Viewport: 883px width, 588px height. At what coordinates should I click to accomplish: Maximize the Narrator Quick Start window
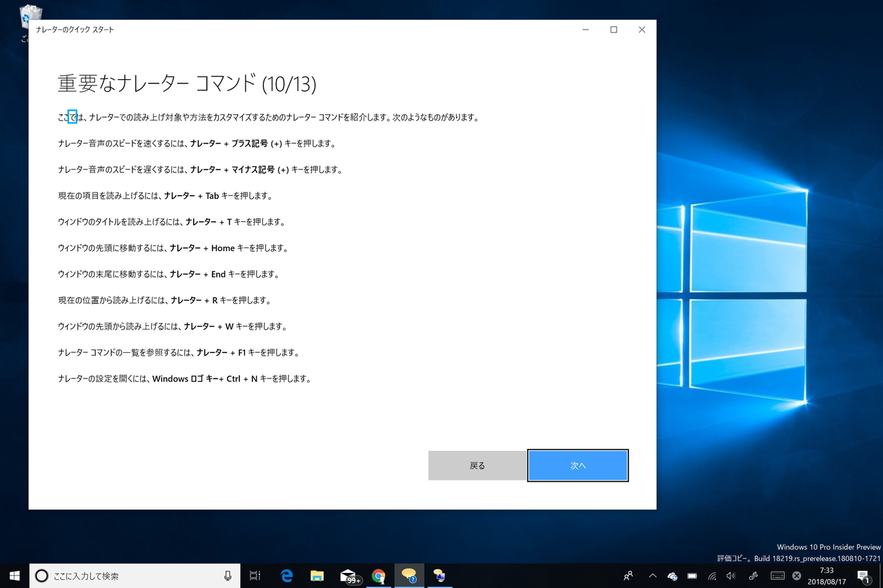(x=614, y=30)
